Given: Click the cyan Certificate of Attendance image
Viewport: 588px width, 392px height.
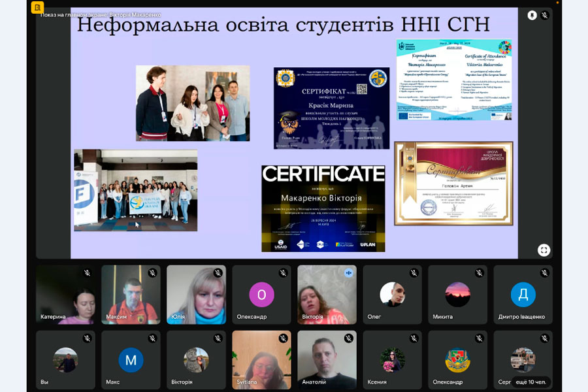Looking at the screenshot, I should (x=454, y=80).
